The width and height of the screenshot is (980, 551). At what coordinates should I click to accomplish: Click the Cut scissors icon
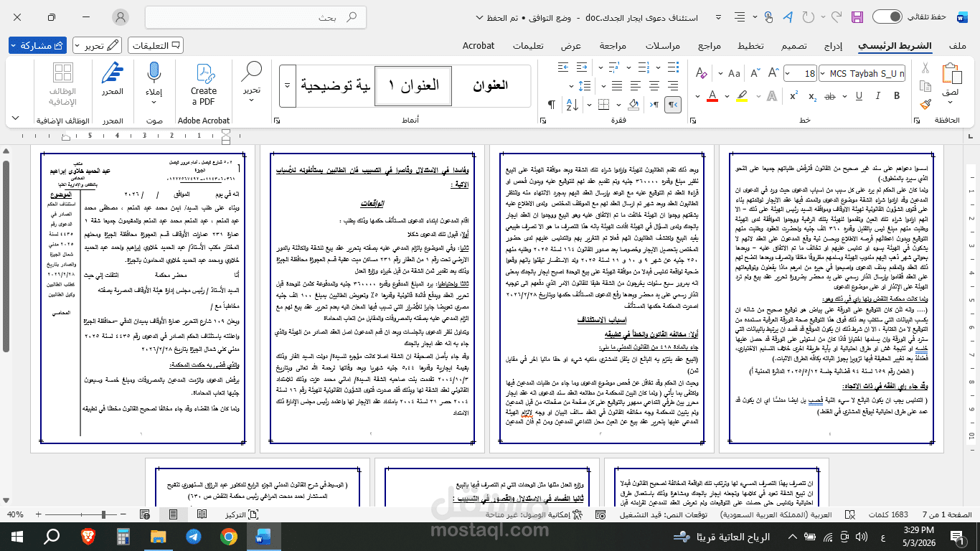pos(925,67)
